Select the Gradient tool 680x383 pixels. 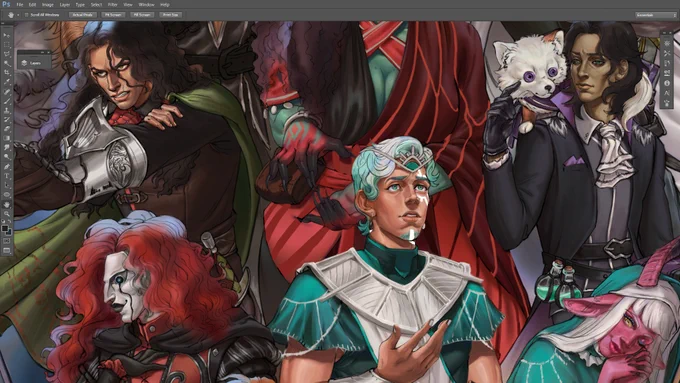pyautogui.click(x=7, y=138)
